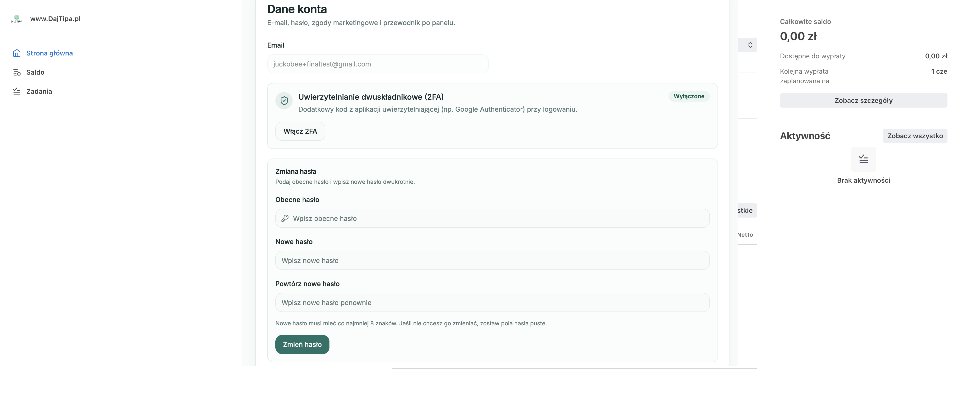Click the 0,00 zł total balance amount
Screen dimensions: 980x394
coord(798,37)
